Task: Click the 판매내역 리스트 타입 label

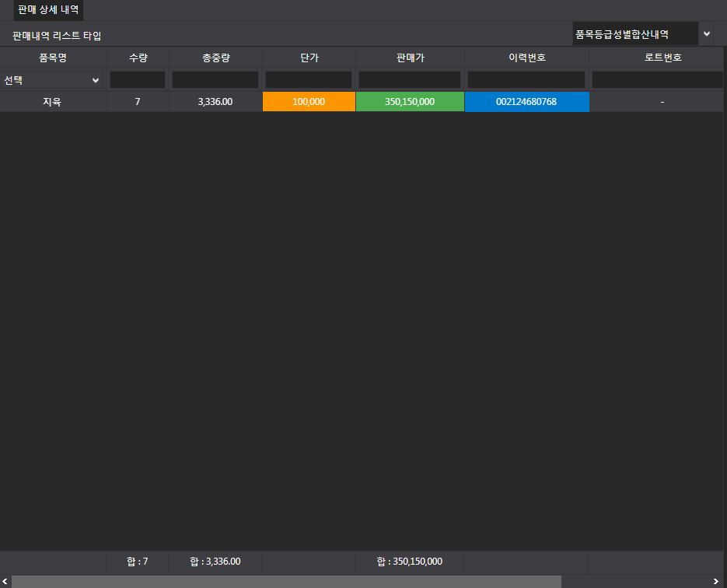Action: tap(57, 36)
